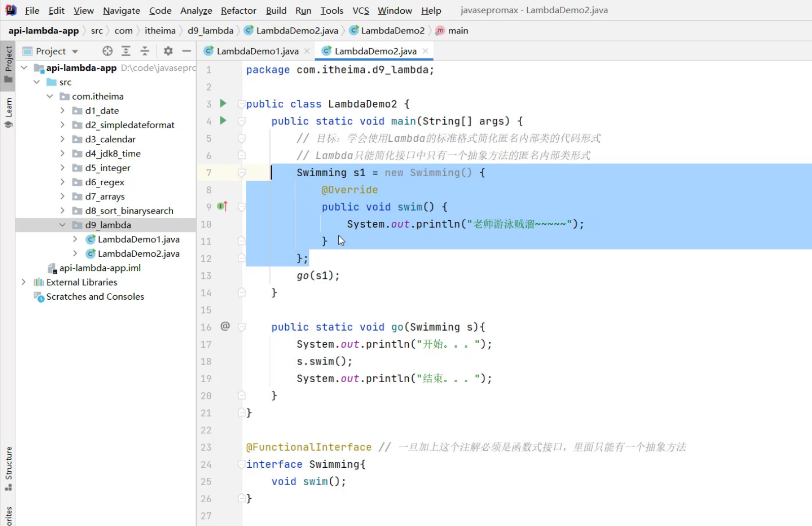The height and width of the screenshot is (526, 812).
Task: Select LambdaDemo1.java in the project tree
Action: 138,239
